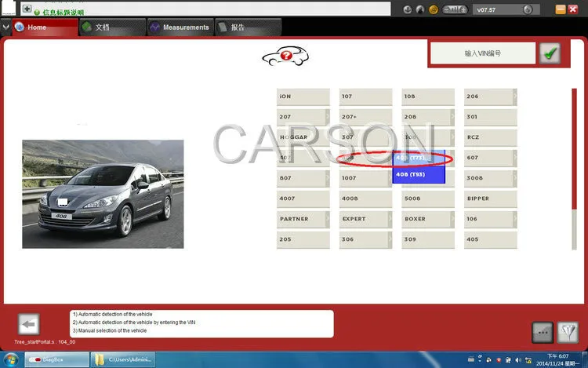Select vehicle model 405

tap(491, 239)
